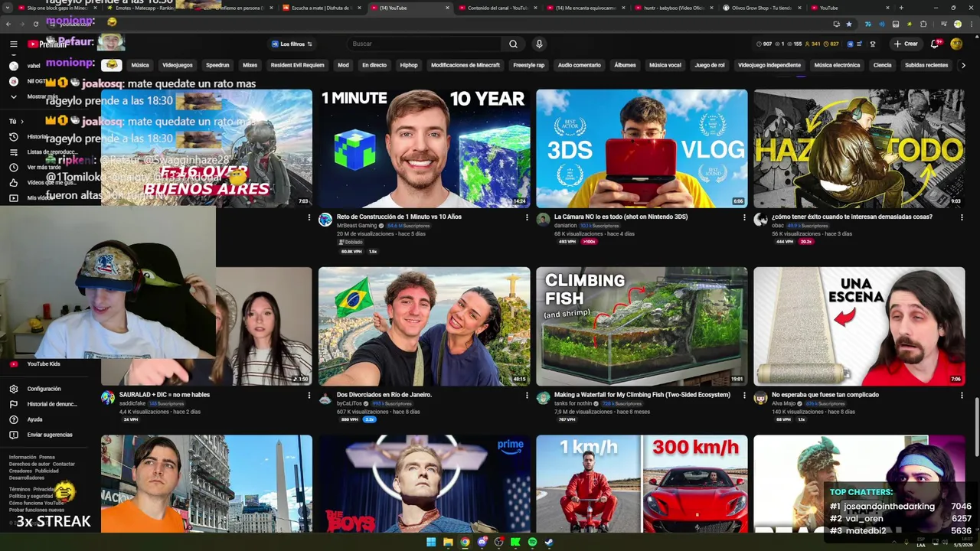The width and height of the screenshot is (980, 551).
Task: Select the Speedrun category chip
Action: [217, 65]
